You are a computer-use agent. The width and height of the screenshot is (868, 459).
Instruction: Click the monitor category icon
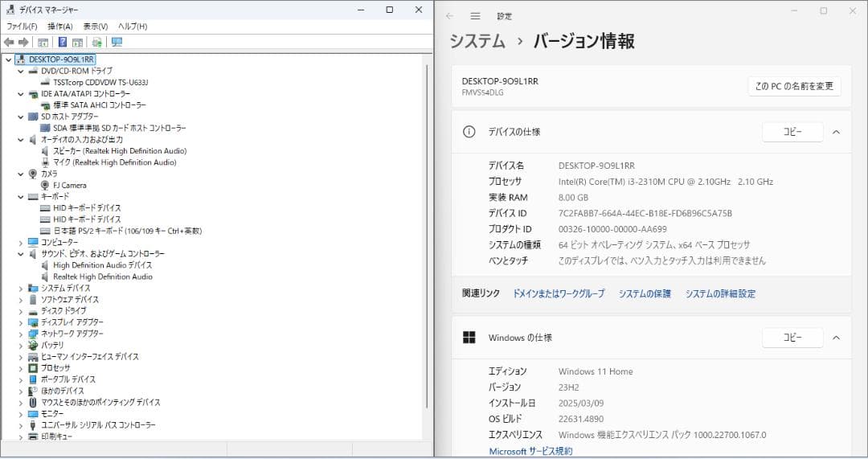(x=33, y=414)
